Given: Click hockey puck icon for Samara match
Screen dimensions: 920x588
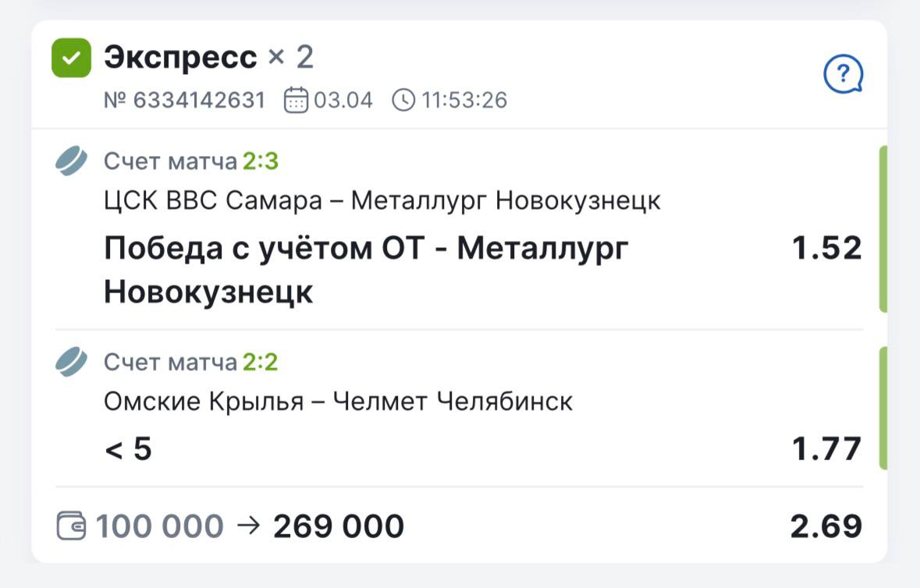Looking at the screenshot, I should (x=72, y=161).
